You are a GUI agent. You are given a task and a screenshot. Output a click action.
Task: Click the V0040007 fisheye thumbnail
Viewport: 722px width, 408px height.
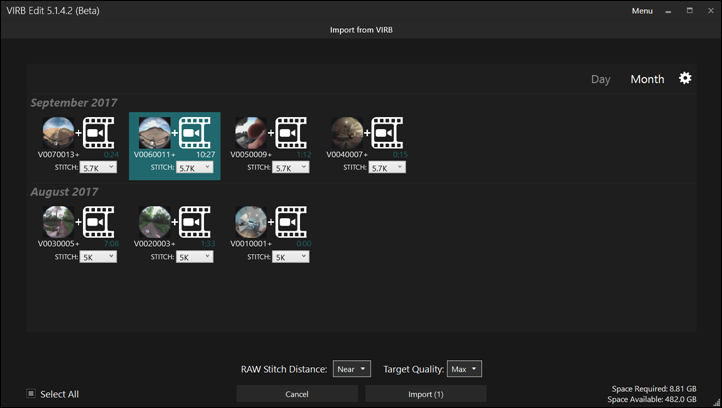click(x=347, y=133)
